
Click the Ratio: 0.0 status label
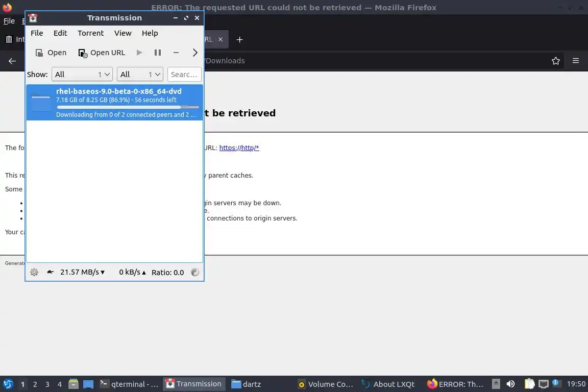167,273
